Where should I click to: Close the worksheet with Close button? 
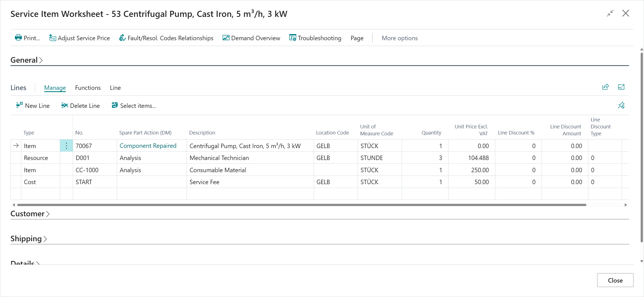coord(615,280)
